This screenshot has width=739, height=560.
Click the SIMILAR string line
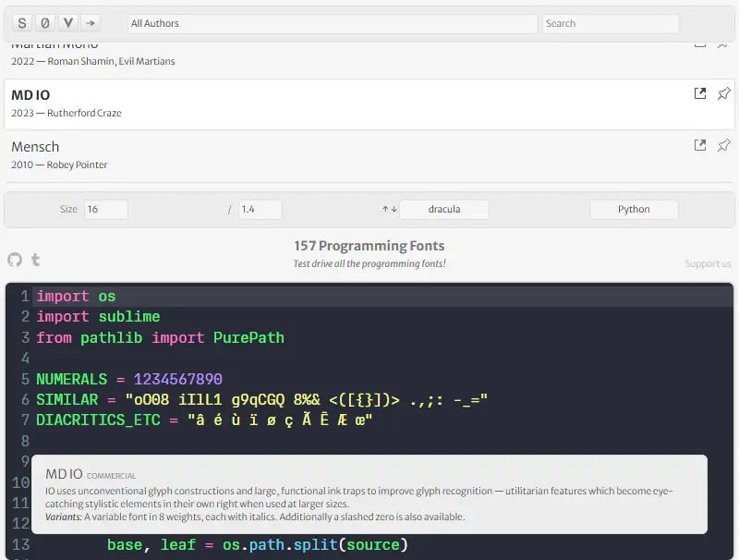[261, 400]
